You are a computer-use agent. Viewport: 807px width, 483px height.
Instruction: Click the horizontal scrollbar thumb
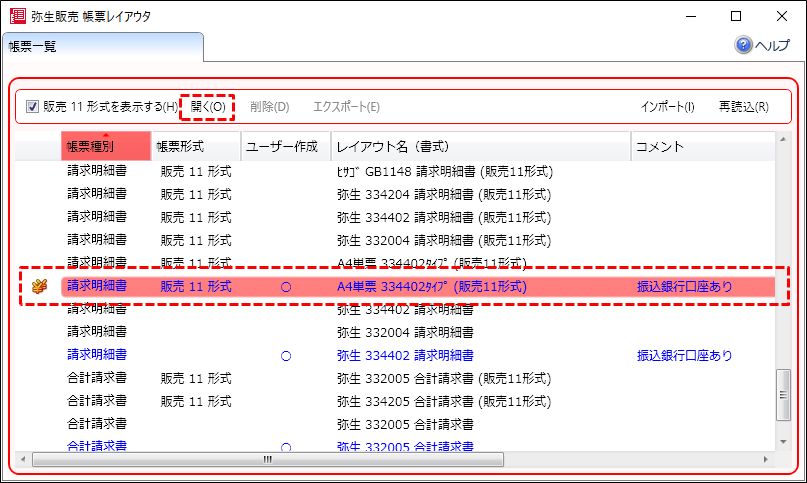[x=268, y=459]
